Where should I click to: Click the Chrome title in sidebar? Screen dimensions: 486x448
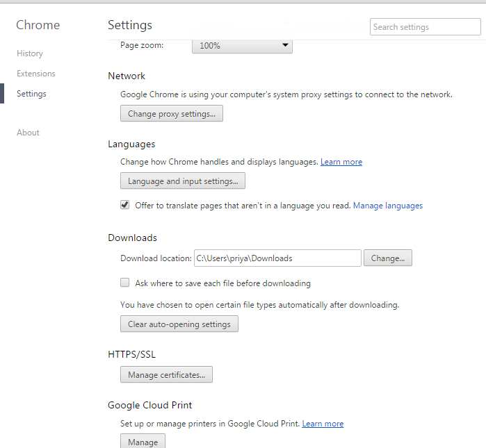38,25
